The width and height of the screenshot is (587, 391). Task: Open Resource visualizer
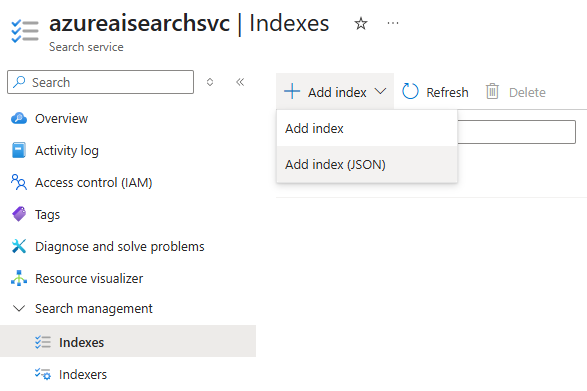click(x=89, y=279)
